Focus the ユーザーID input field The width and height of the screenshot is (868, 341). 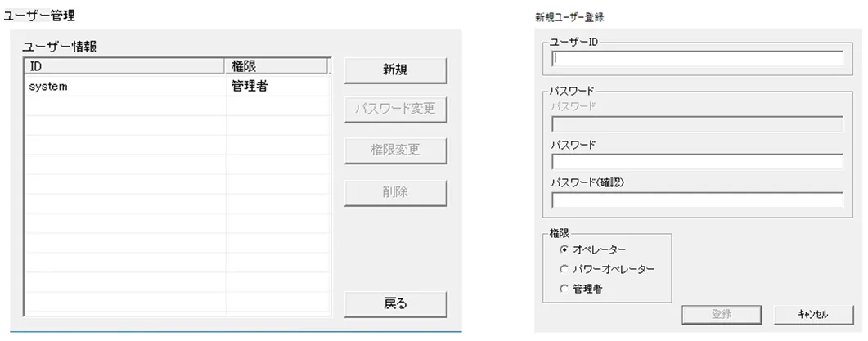[698, 59]
